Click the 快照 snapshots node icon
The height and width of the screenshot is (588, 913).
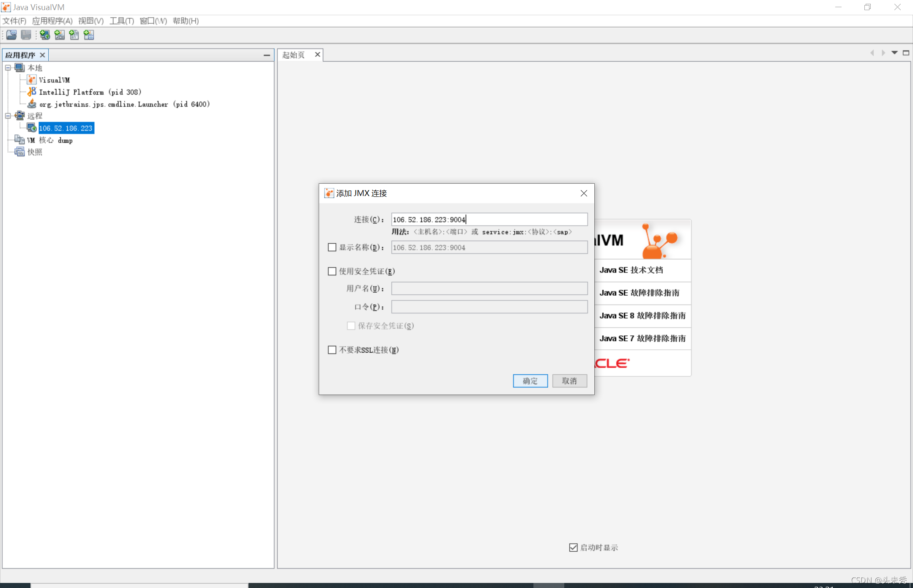(19, 152)
